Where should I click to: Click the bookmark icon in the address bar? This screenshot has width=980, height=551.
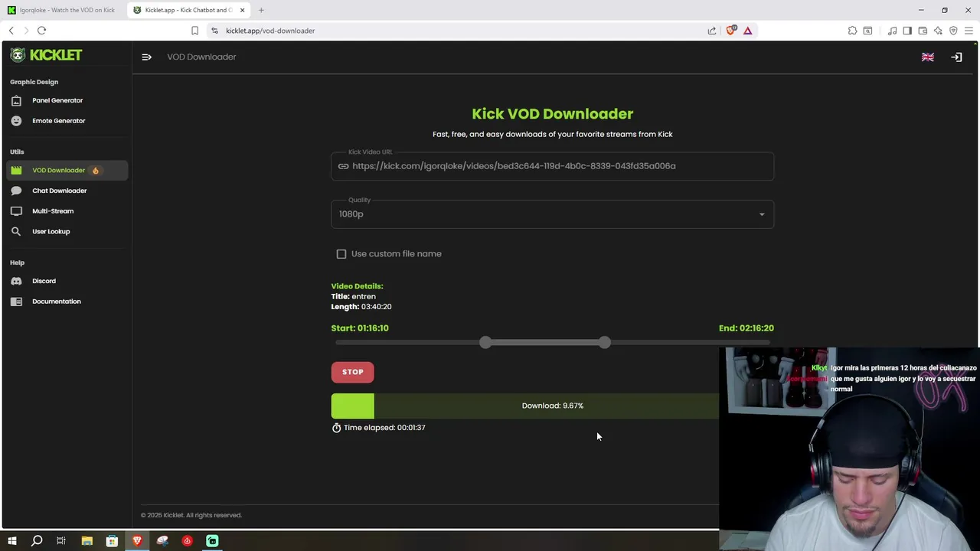(194, 31)
